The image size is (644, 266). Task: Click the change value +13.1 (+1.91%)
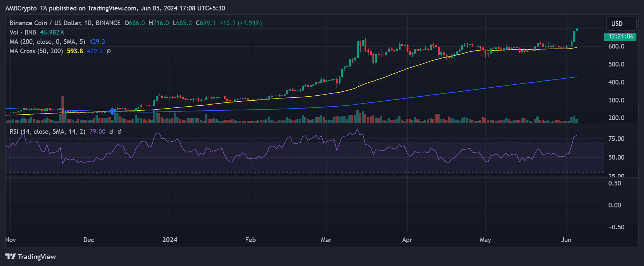tap(241, 23)
